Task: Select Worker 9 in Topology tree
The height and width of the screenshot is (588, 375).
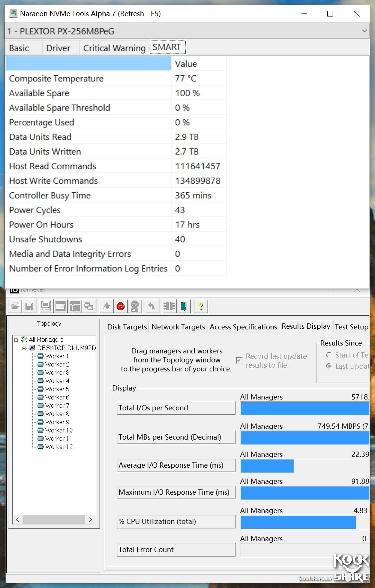Action: [x=57, y=422]
